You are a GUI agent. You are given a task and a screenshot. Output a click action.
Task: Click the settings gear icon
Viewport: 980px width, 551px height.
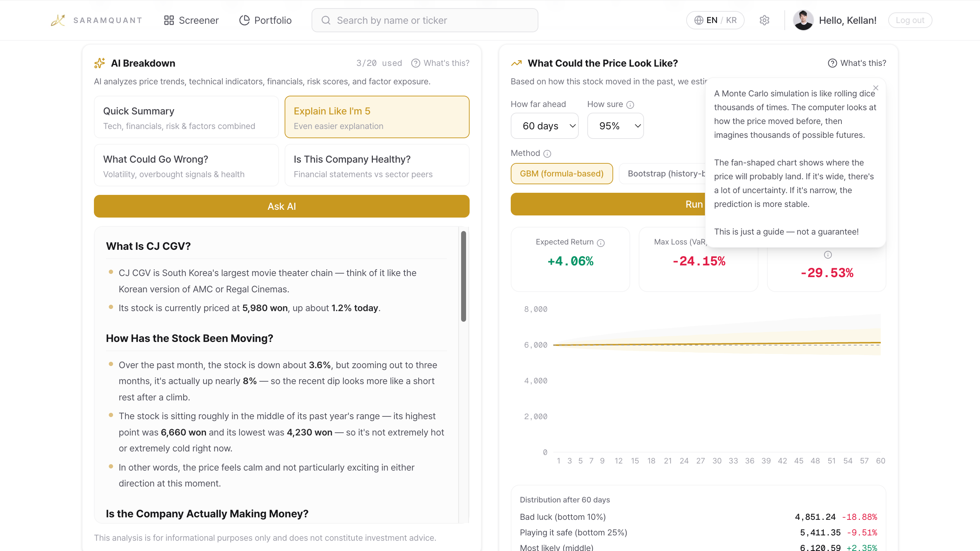tap(764, 20)
